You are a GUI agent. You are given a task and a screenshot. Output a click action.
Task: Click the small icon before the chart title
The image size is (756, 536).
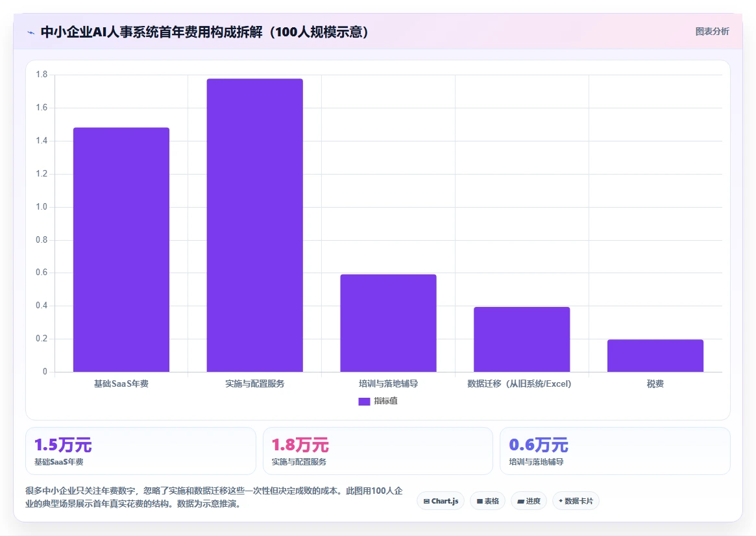31,33
